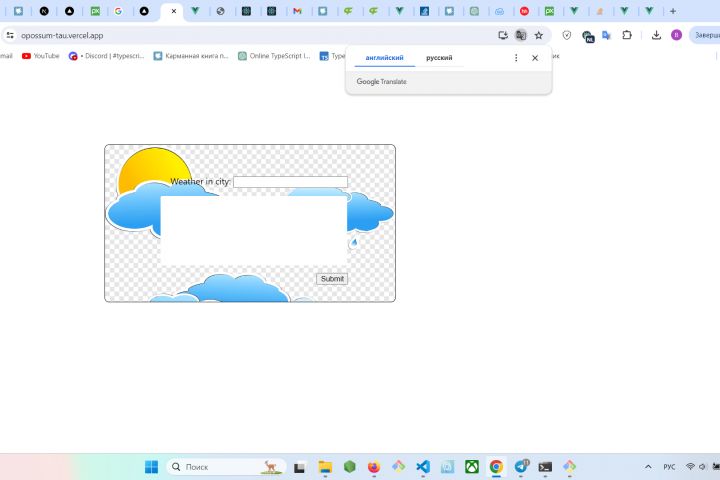720x480 pixels.
Task: Open a new browser tab with plus
Action: point(673,11)
